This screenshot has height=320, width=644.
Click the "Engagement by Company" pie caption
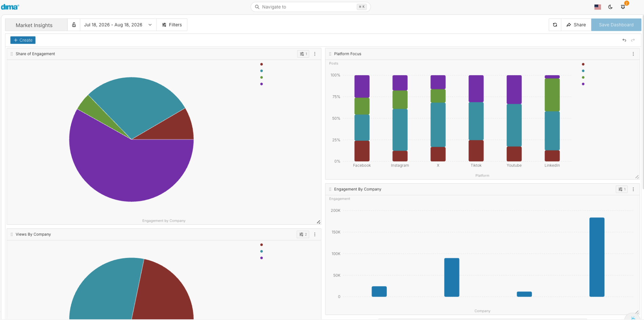(x=164, y=221)
